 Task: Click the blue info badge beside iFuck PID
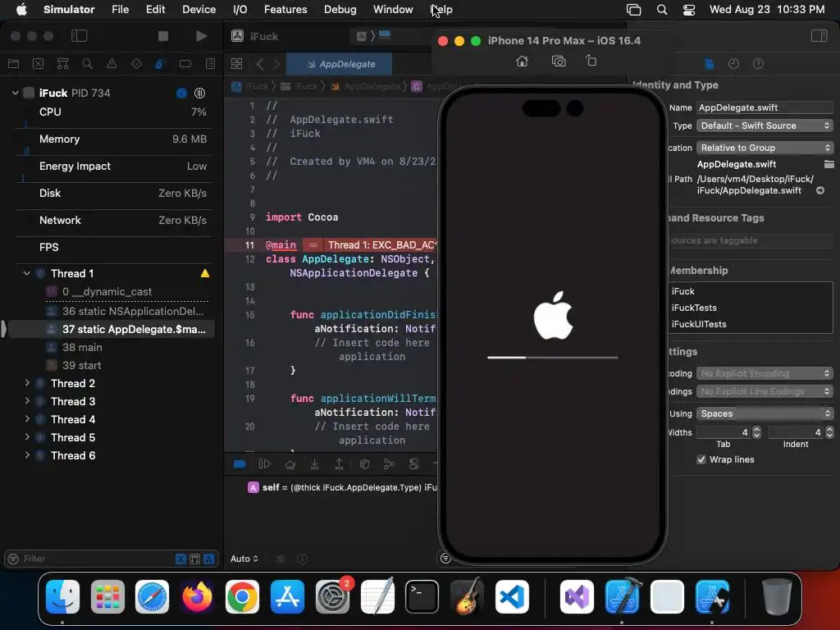(x=181, y=94)
